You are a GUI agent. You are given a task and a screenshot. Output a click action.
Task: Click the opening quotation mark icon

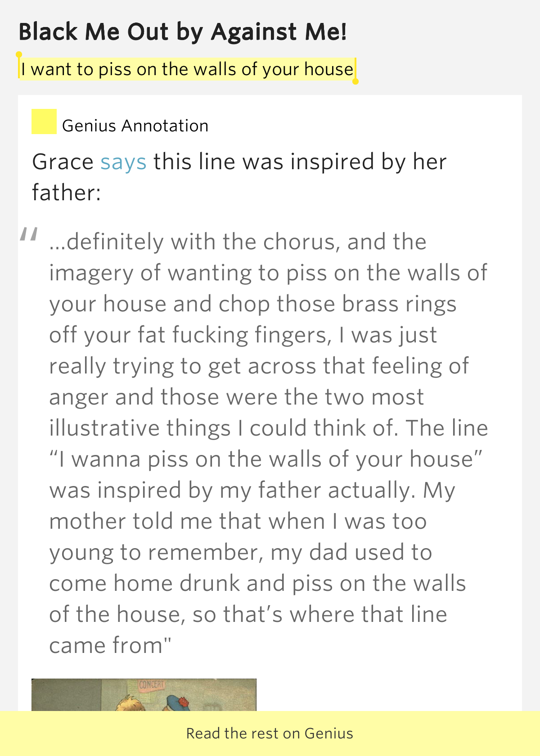[x=29, y=235]
